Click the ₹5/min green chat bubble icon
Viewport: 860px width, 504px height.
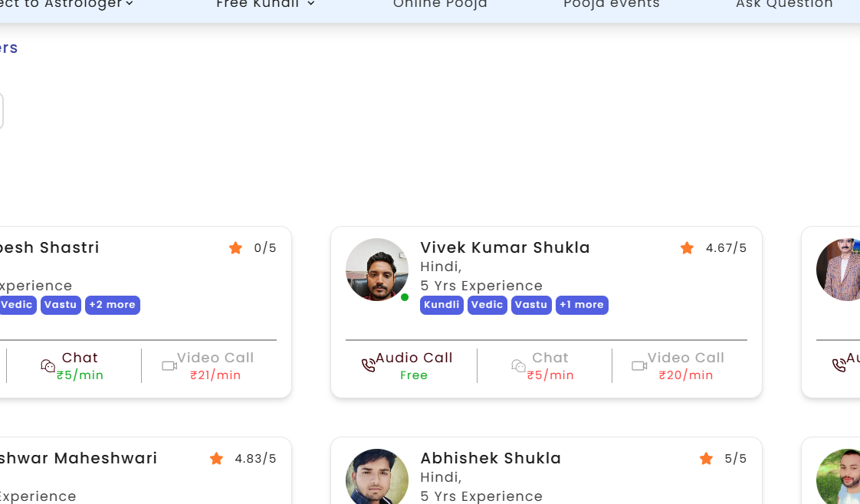point(48,366)
